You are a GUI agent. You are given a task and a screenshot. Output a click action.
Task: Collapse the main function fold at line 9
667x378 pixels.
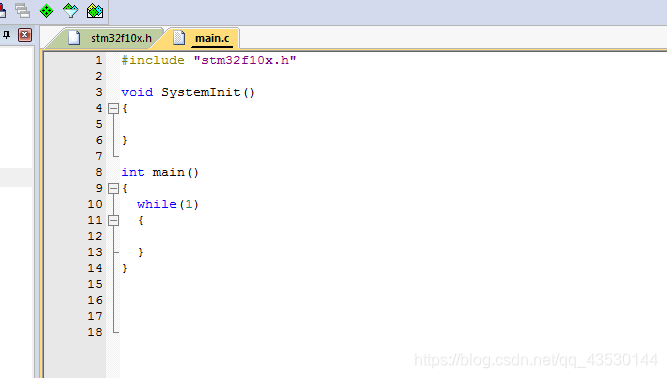coord(113,188)
